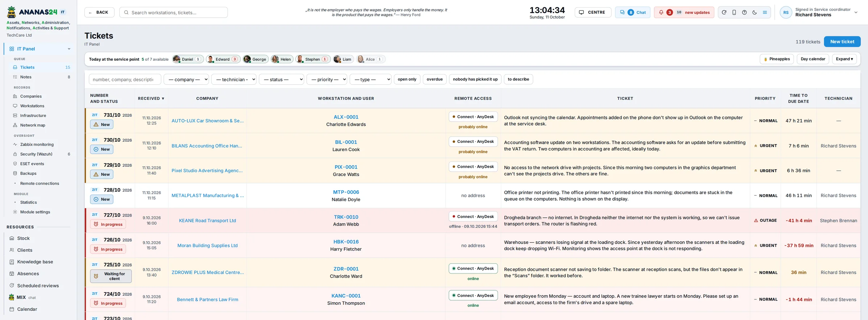Open the company filter dropdown

(186, 79)
